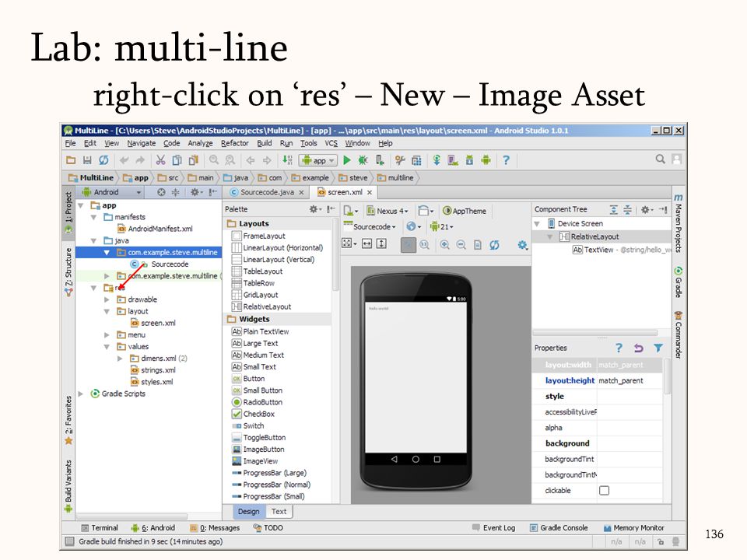Viewport: 747px width, 560px height.
Task: Expand the drawable folder
Action: point(107,299)
